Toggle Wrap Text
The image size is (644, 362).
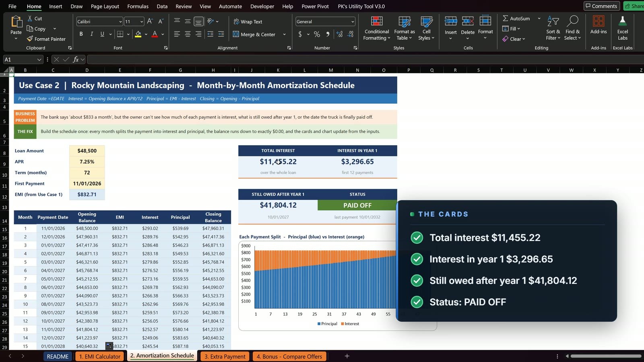[248, 22]
